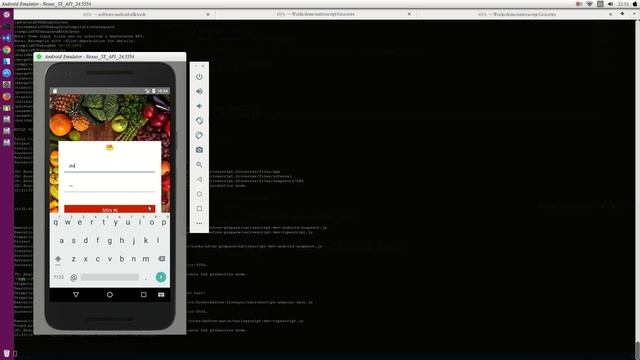Focus the password input field in login form
The image size is (640, 360).
point(110,186)
